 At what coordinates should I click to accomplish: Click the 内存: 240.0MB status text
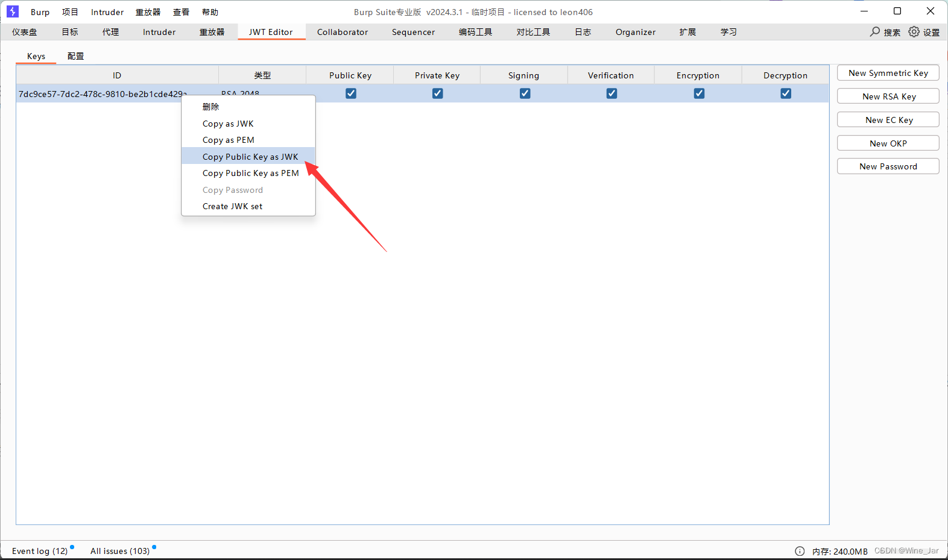point(839,551)
